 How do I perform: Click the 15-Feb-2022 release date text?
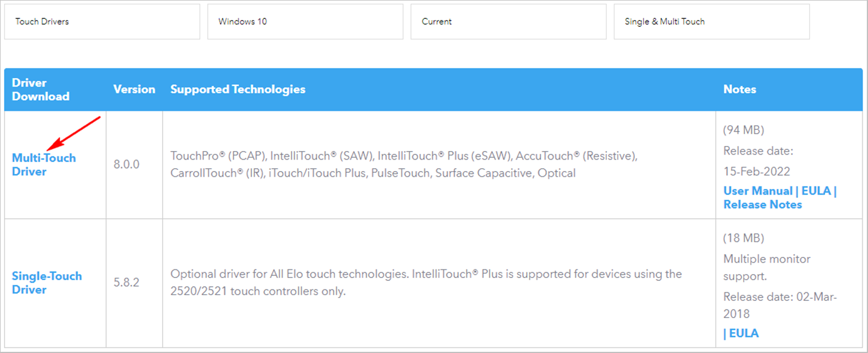click(756, 171)
